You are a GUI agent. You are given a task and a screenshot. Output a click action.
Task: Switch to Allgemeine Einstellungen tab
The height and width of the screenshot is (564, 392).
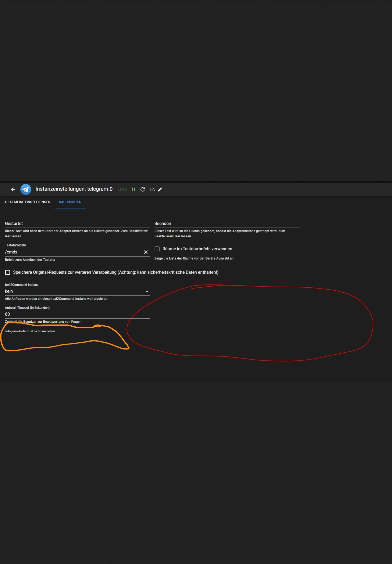(x=27, y=202)
